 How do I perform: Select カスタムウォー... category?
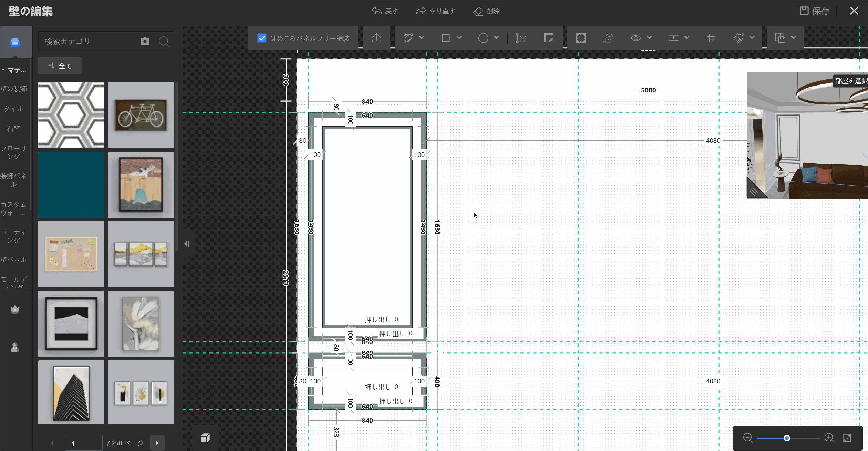coord(14,209)
